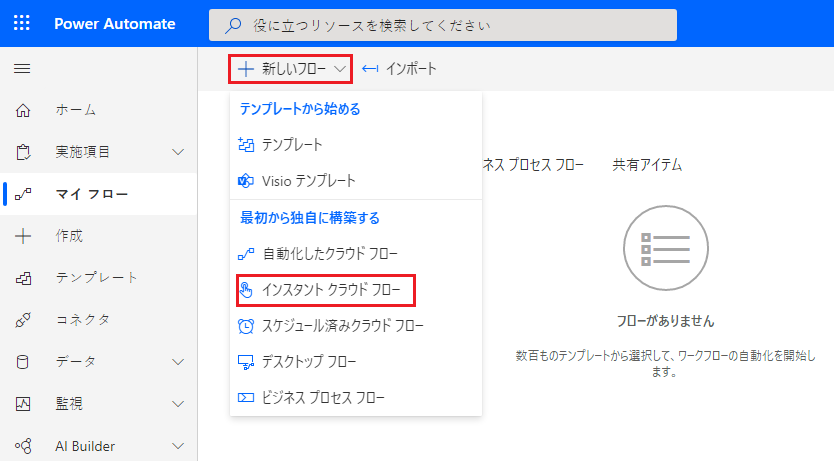Screen dimensions: 834x461
Task: Click the インポート button label
Action: click(411, 69)
